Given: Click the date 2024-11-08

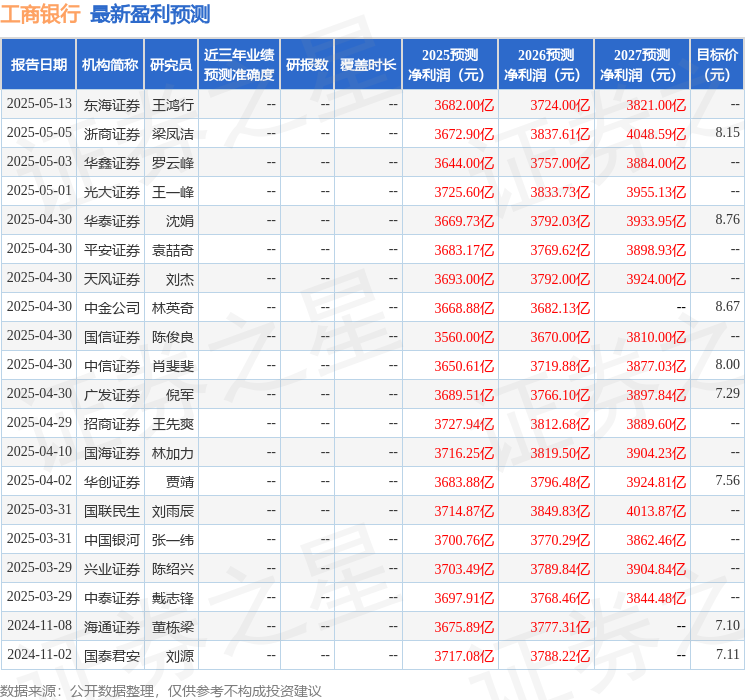Looking at the screenshot, I should coord(39,625).
